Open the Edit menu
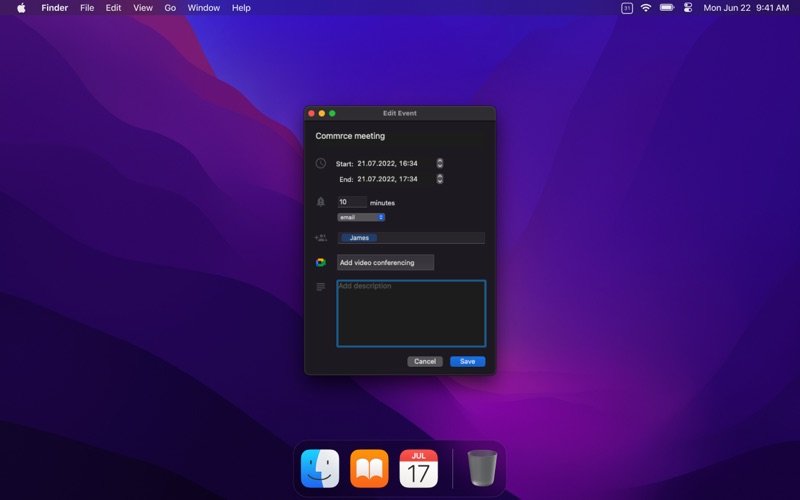 [x=113, y=8]
